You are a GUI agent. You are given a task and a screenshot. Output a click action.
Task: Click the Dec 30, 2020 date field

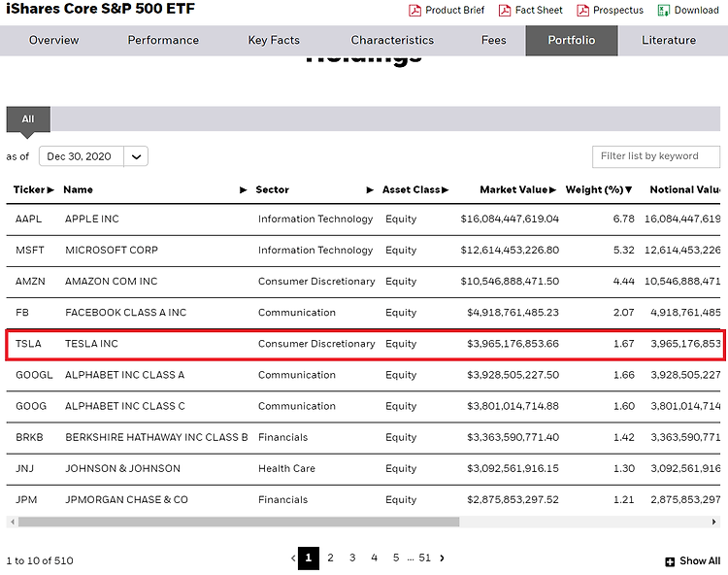pyautogui.click(x=82, y=156)
